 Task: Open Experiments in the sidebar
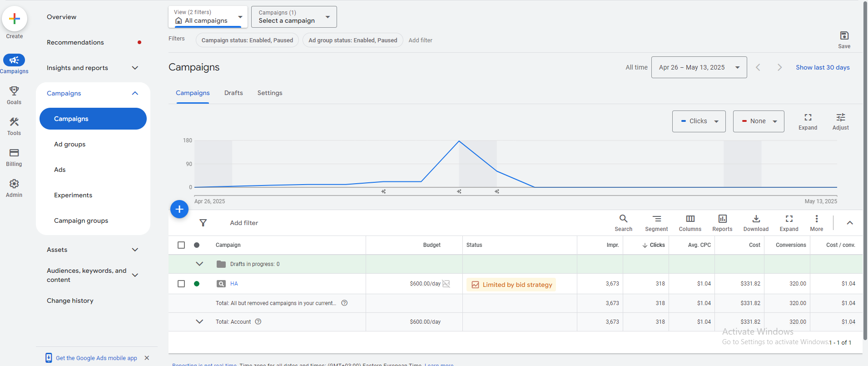click(73, 195)
